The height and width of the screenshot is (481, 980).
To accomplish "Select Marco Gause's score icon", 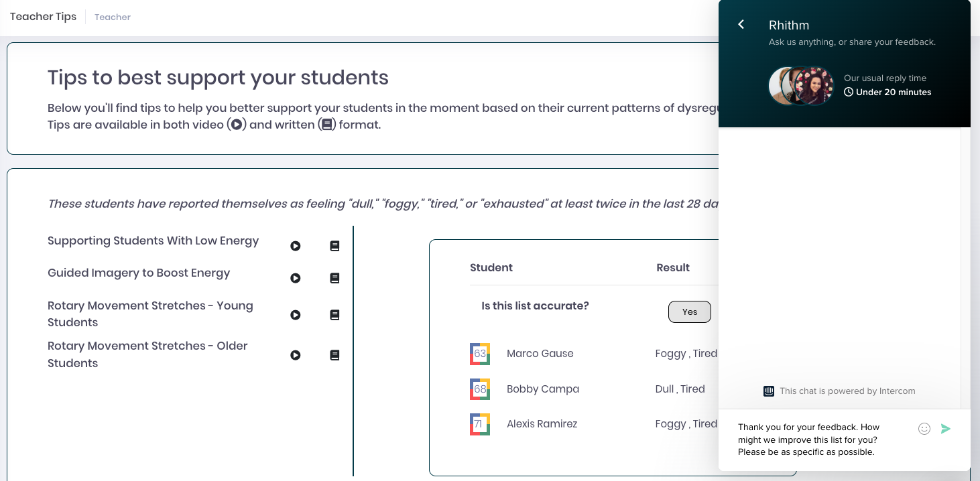I will click(480, 354).
